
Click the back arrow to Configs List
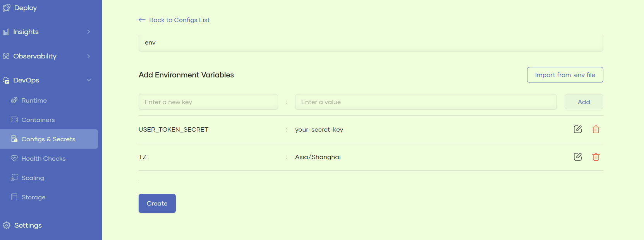(142, 20)
